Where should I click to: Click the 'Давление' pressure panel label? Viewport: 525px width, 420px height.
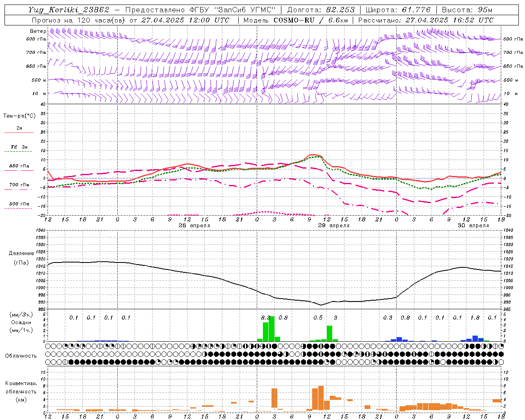tap(21, 253)
